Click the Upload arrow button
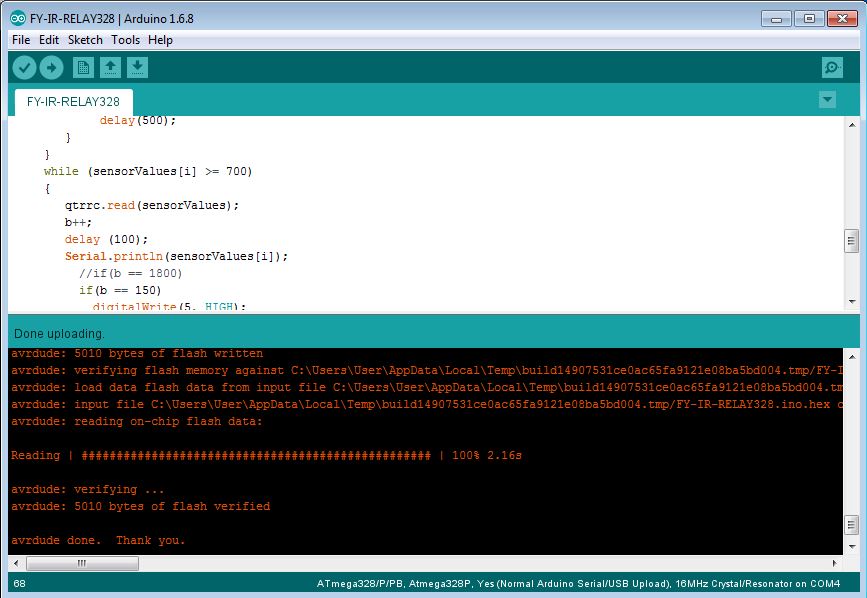 (x=51, y=68)
